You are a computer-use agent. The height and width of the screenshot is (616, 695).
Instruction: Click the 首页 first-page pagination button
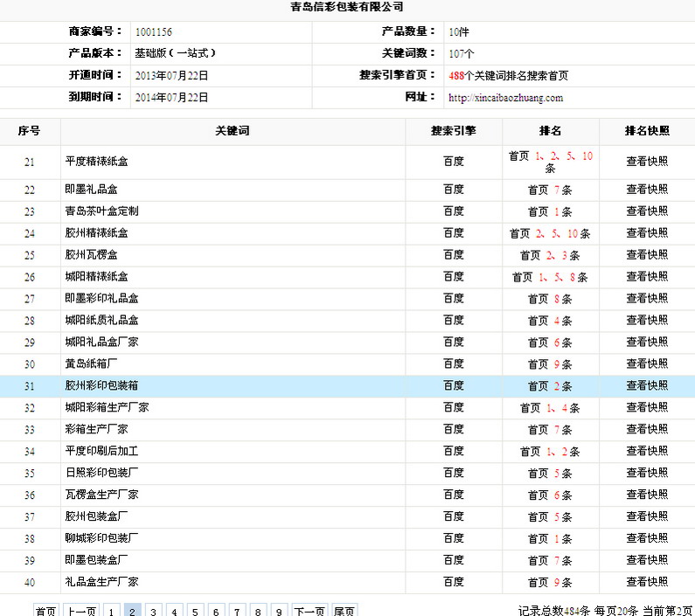[45, 612]
